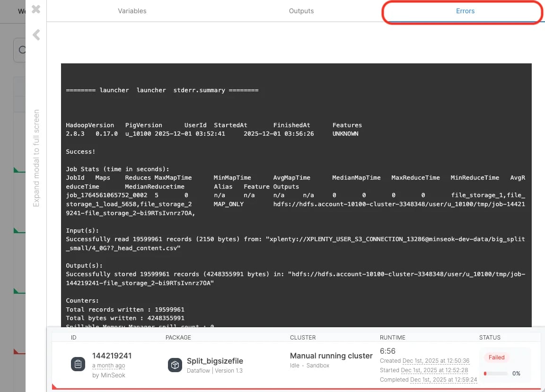The height and width of the screenshot is (392, 545).
Task: Click 'Expand modal to full screen' label
Action: [x=36, y=158]
